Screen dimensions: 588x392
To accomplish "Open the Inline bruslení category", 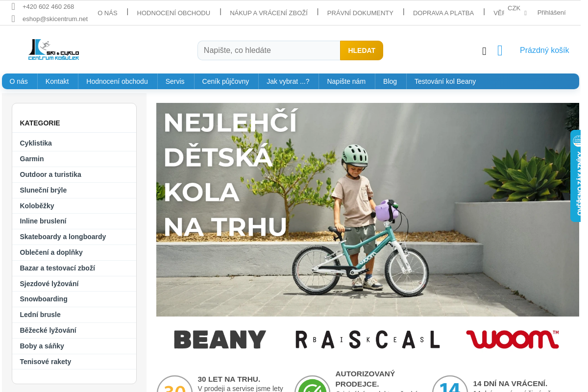I will click(74, 221).
